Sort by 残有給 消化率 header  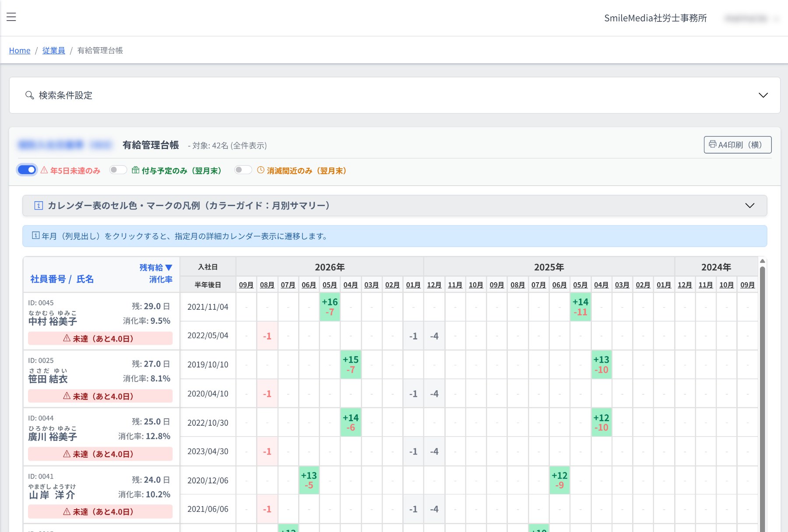click(156, 273)
